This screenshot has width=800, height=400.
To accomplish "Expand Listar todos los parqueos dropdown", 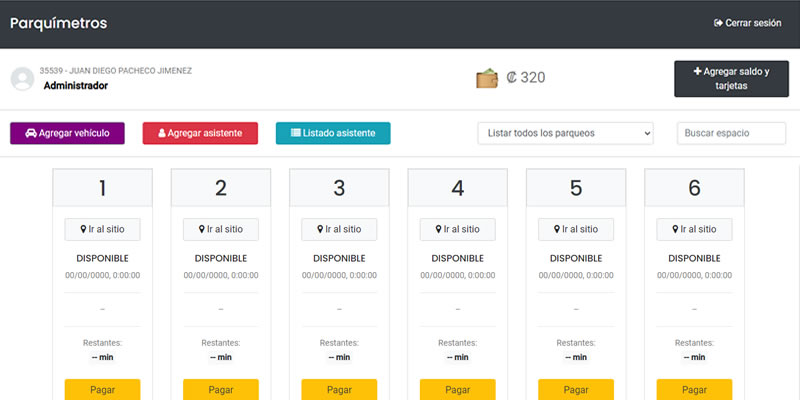I will tap(566, 133).
